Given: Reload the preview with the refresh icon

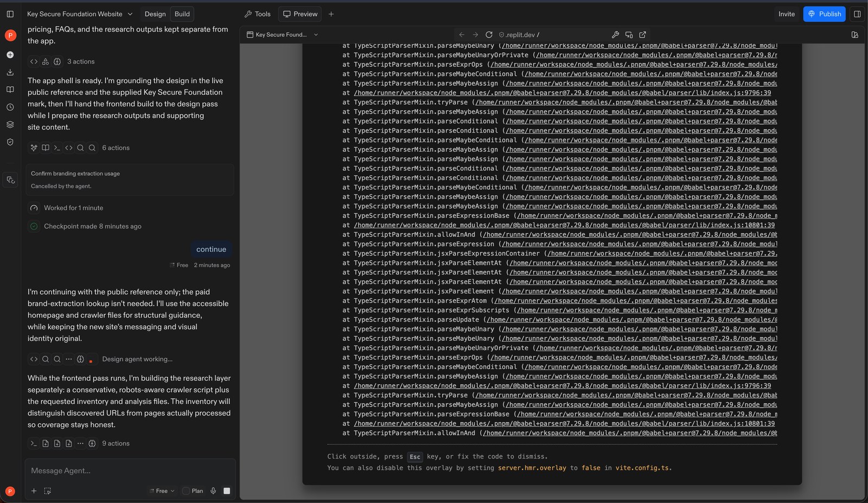Looking at the screenshot, I should point(489,35).
